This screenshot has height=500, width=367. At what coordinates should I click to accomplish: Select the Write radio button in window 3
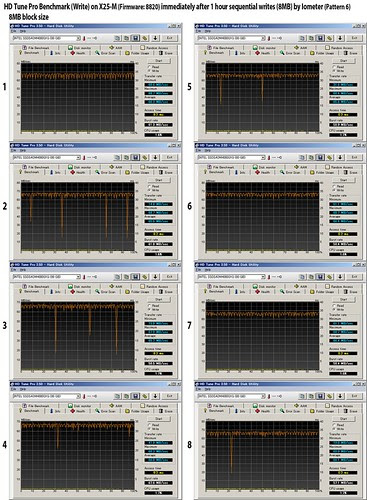point(149,309)
